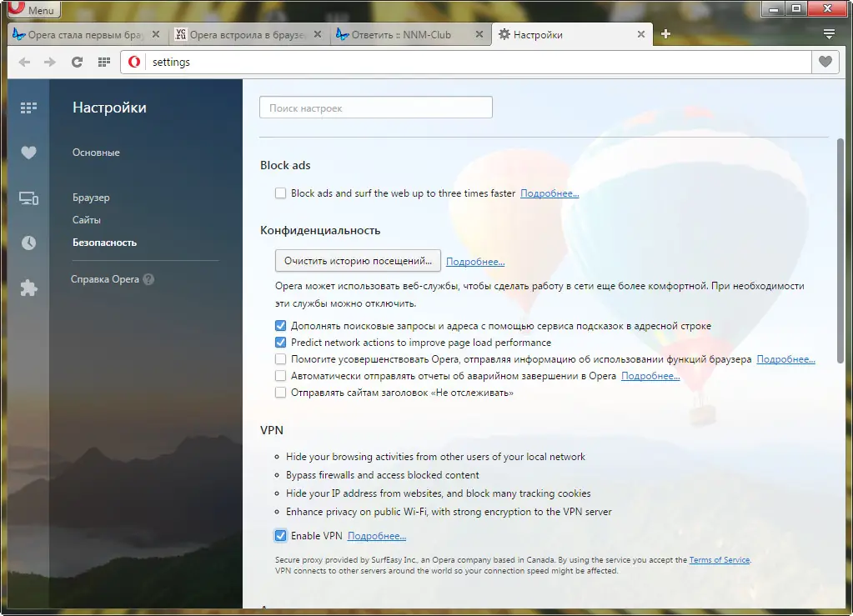Close the Настройки tab
The image size is (853, 616).
coord(641,34)
